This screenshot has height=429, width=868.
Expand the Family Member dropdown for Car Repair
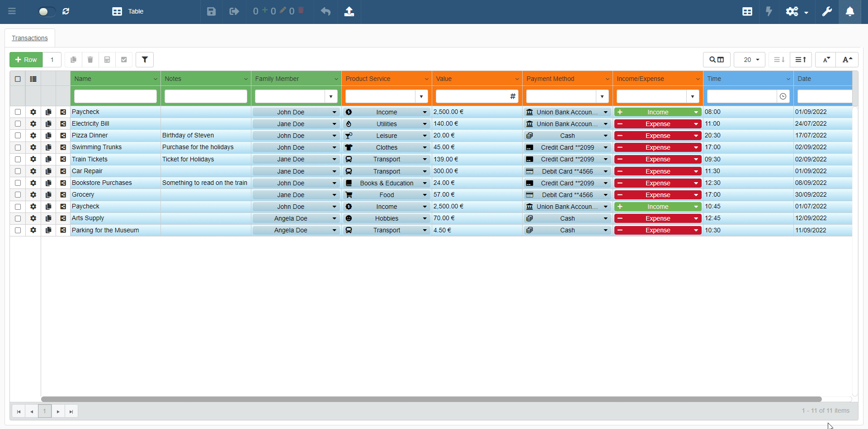(x=334, y=171)
